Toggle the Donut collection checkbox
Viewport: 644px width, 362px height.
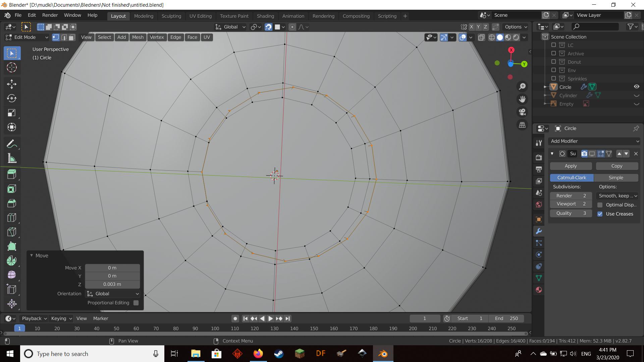click(553, 62)
